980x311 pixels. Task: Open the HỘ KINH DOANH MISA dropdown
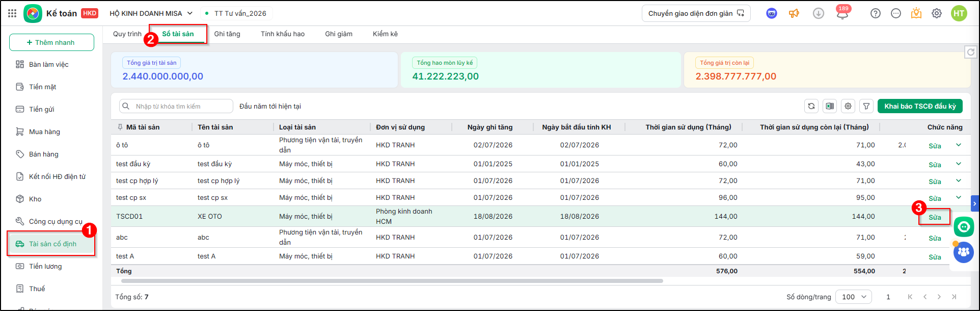pos(151,13)
